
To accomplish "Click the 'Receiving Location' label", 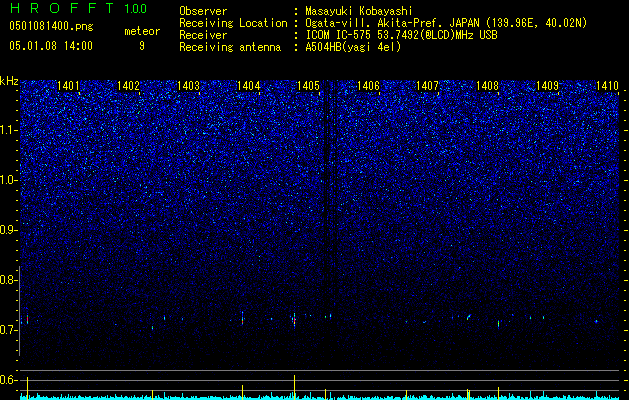I will [233, 23].
